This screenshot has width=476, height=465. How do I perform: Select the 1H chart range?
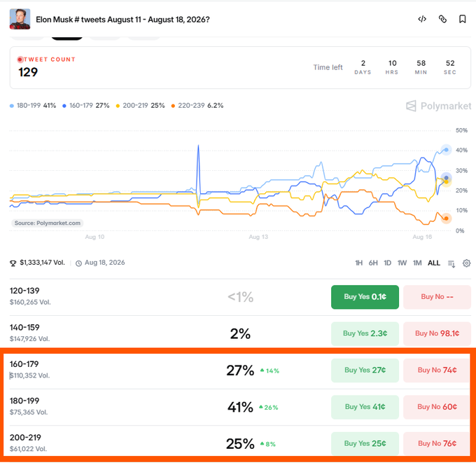359,263
